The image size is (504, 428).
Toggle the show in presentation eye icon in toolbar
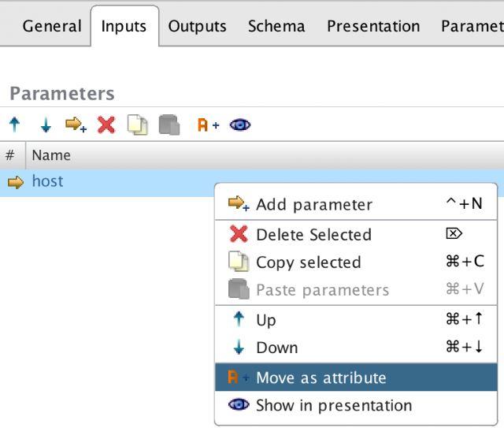pos(239,125)
